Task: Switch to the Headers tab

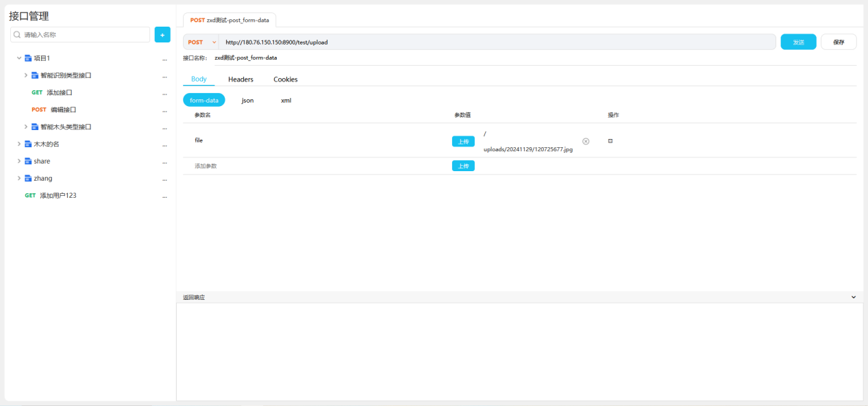Action: click(240, 79)
